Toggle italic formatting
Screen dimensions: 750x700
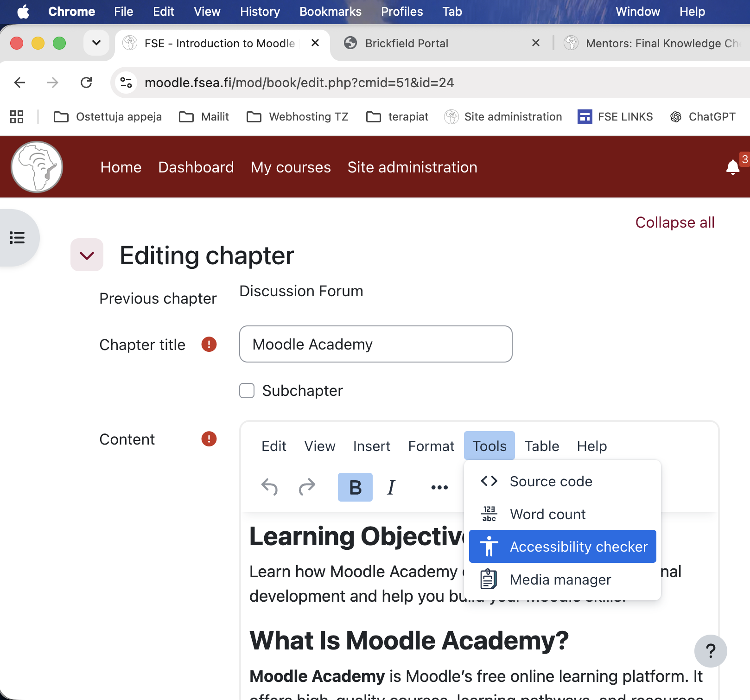[391, 487]
